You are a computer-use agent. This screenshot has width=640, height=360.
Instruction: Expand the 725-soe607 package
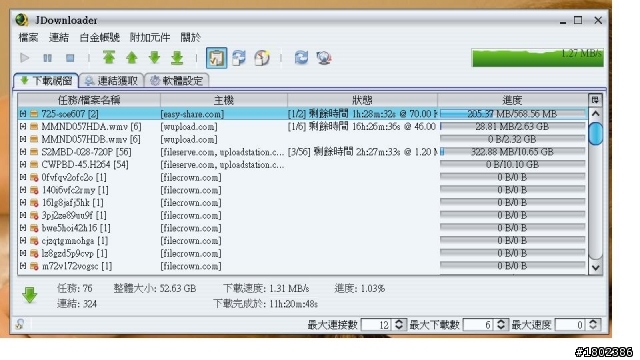pos(23,114)
